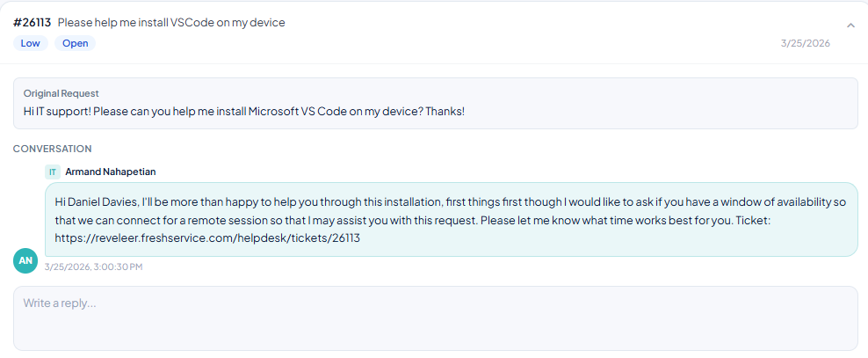Click the ticket date 3/25/2026 in header
This screenshot has width=868, height=358.
(x=806, y=43)
